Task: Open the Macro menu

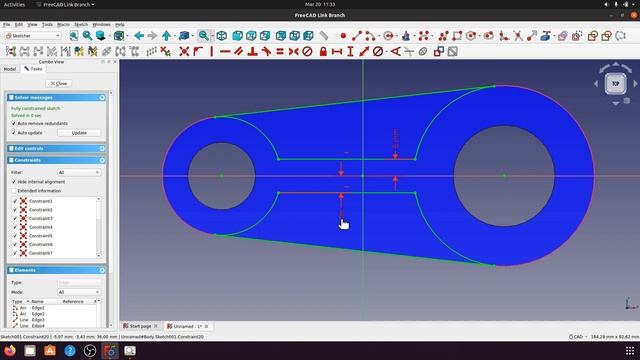Action: (63, 24)
